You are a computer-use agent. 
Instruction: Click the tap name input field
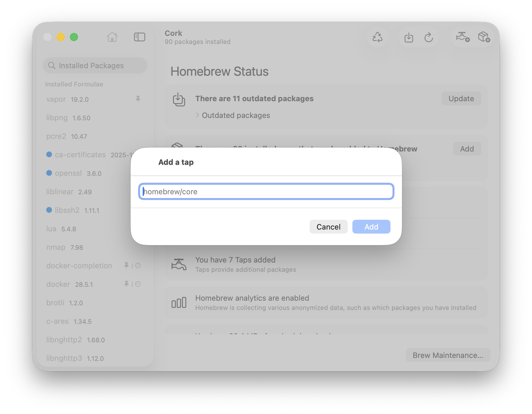[266, 192]
